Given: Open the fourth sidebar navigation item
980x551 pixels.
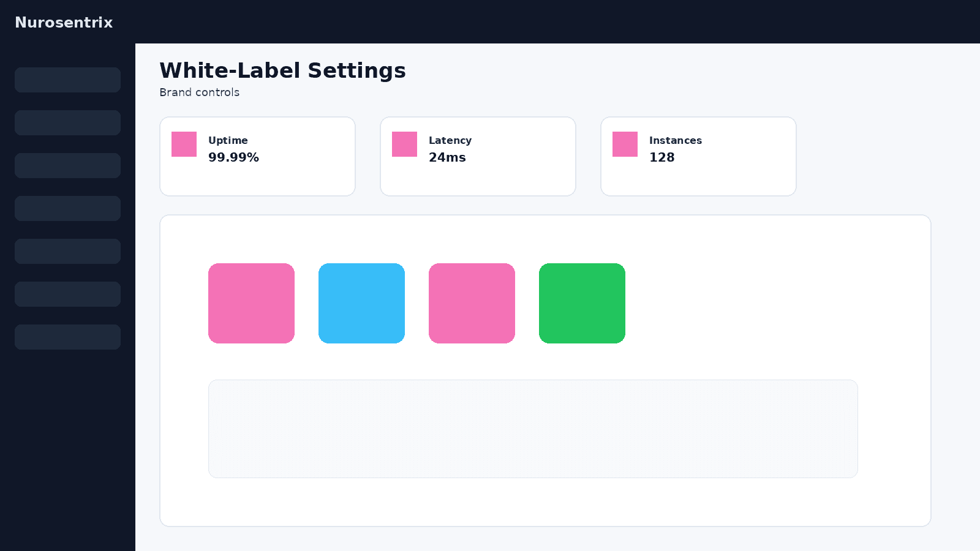Looking at the screenshot, I should point(67,208).
